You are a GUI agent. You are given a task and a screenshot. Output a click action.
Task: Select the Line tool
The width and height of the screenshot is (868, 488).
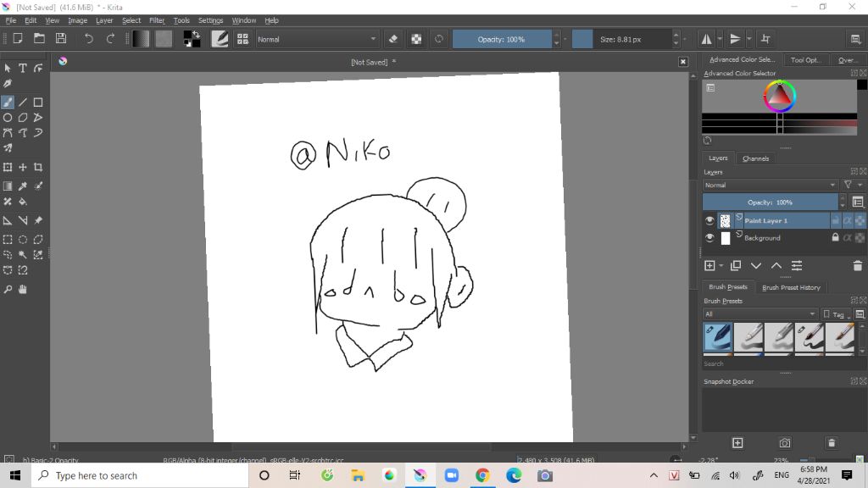(23, 103)
